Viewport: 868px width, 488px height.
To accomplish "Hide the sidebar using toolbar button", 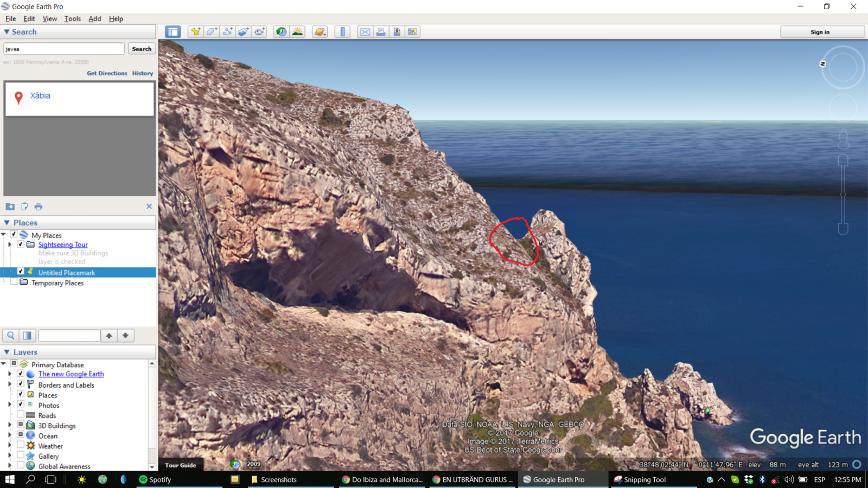I will point(173,32).
